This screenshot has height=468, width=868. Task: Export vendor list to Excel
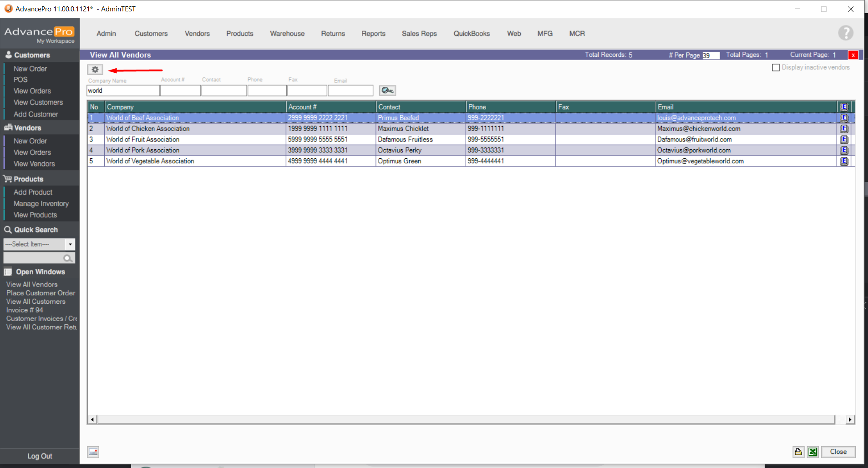812,452
